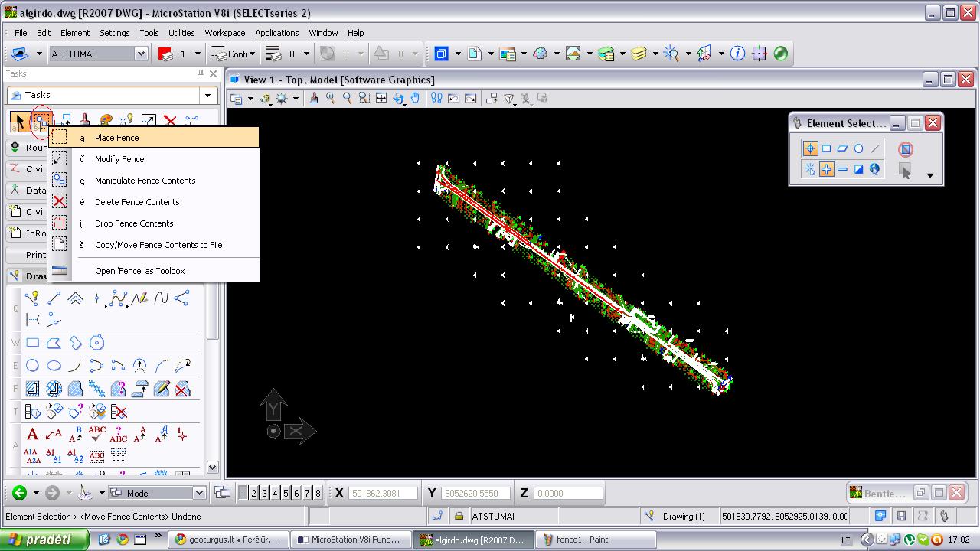Select Circle selection method in Element Selection
The height and width of the screenshot is (551, 980).
(x=858, y=148)
